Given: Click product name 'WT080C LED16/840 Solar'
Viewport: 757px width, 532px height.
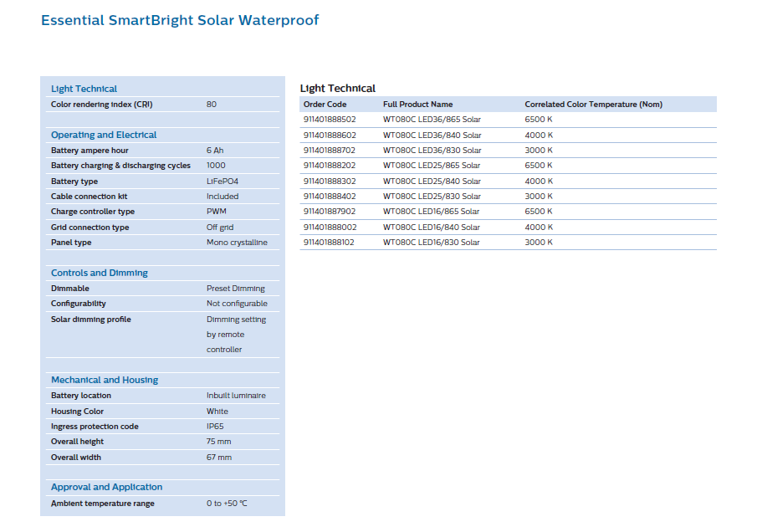Looking at the screenshot, I should (x=432, y=227).
